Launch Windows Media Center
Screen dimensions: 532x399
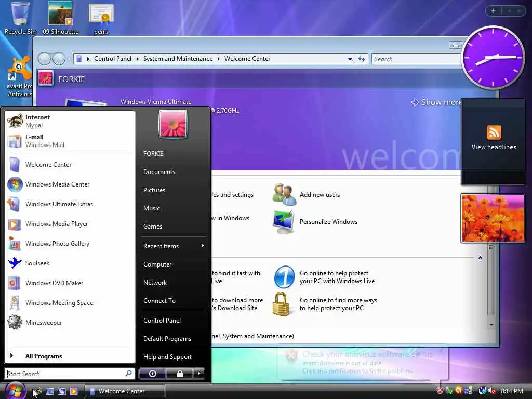pos(70,184)
